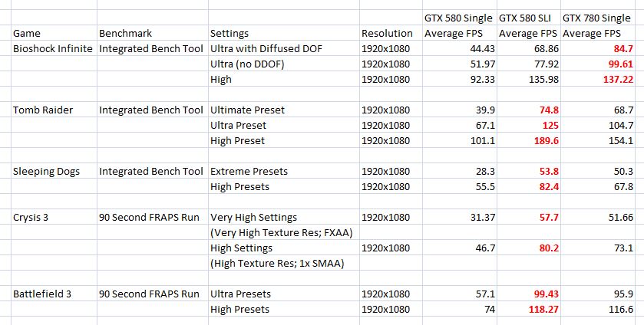
Task: Select the 57.1 FPS cell
Action: [x=460, y=294]
